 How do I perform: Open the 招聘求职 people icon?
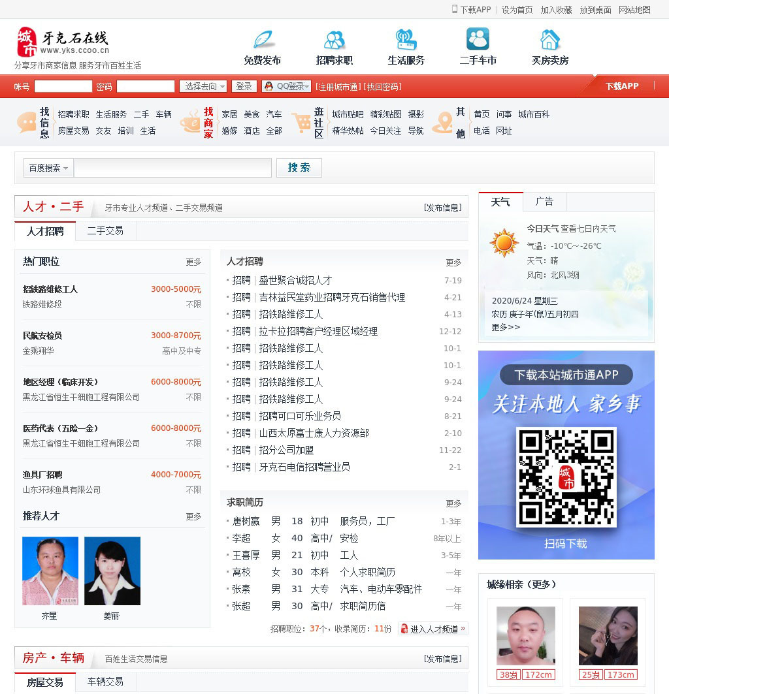335,40
